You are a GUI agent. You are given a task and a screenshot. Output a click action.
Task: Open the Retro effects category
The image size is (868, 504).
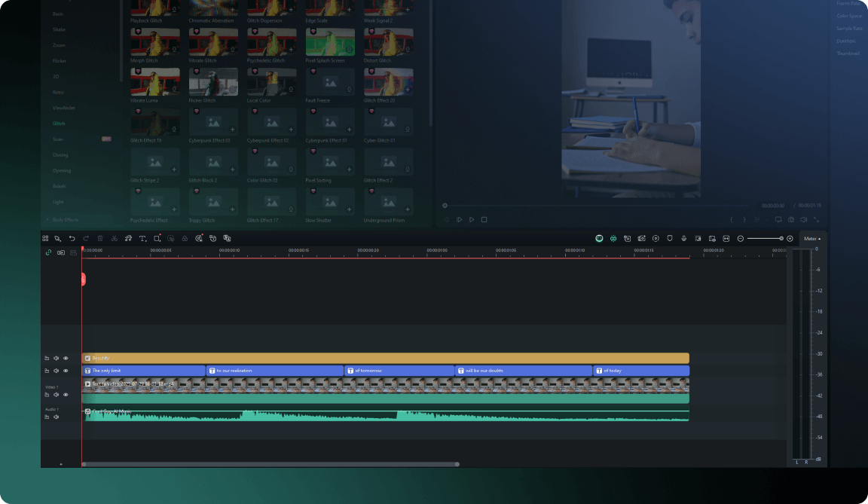click(58, 93)
